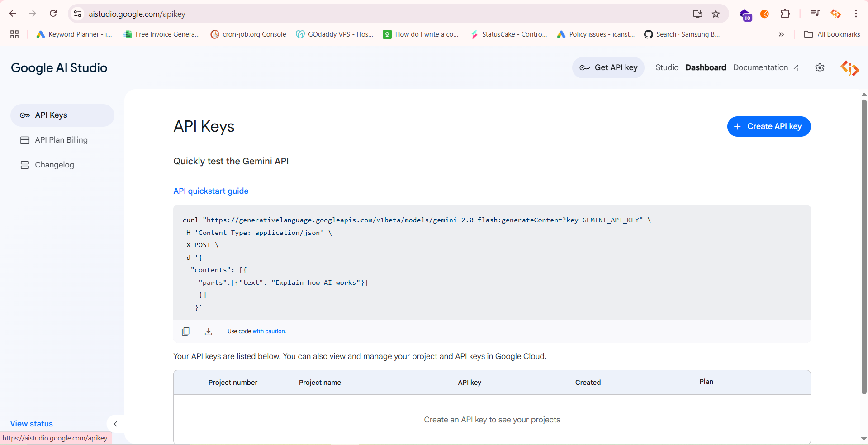Screen dimensions: 868x445
Task: Go back to previous page
Action: click(x=13, y=14)
